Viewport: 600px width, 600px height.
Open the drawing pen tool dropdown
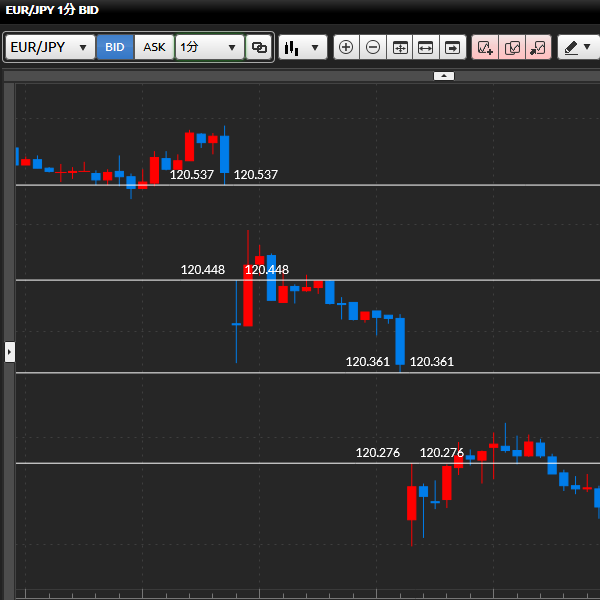click(x=578, y=47)
